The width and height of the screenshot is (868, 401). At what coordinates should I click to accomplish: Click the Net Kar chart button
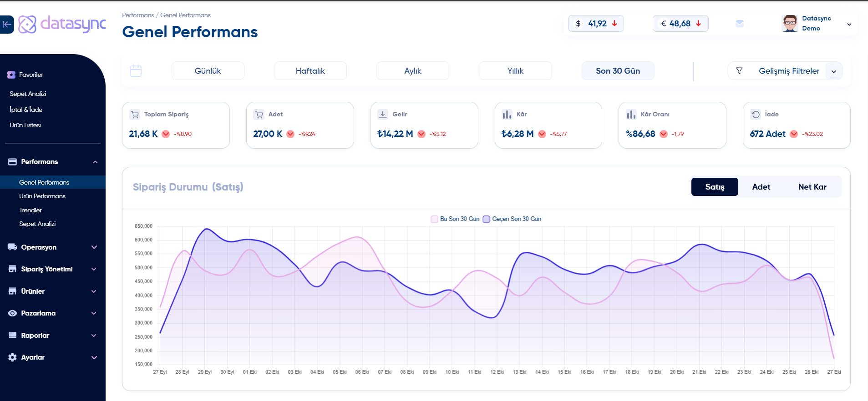point(812,187)
